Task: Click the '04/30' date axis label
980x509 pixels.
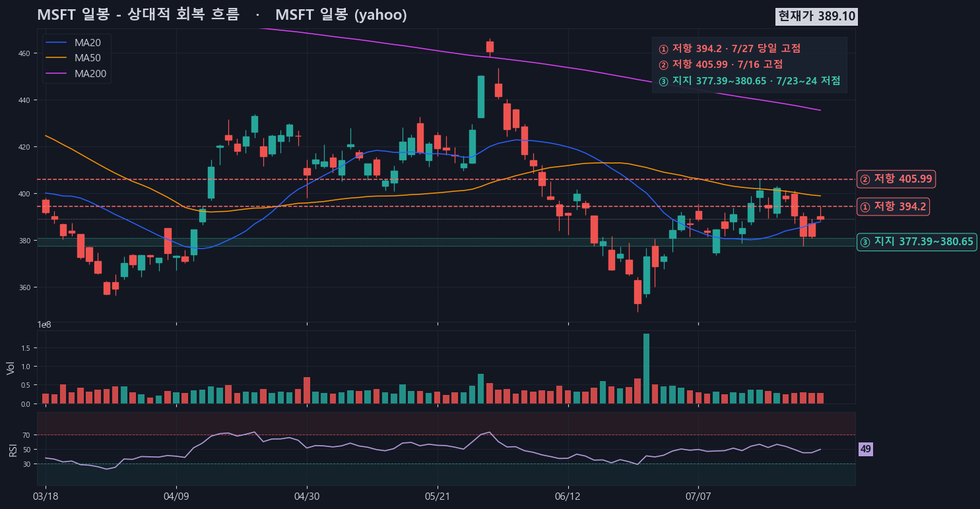Action: pos(306,495)
